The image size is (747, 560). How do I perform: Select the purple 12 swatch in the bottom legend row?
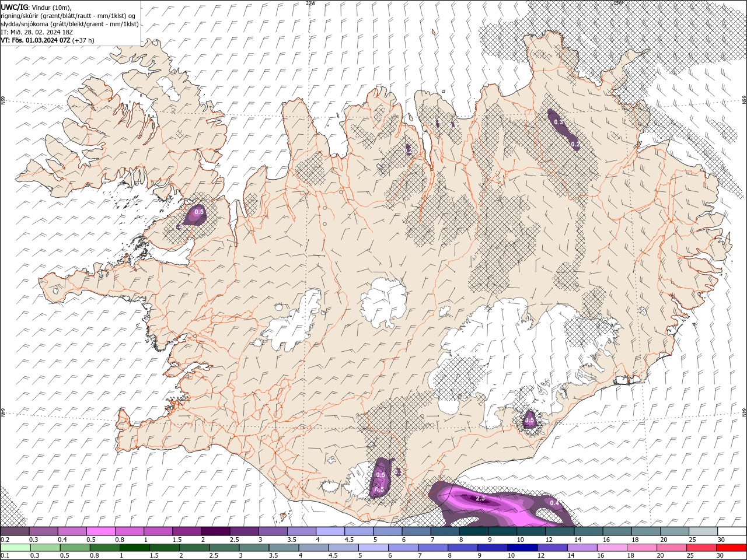click(x=552, y=548)
